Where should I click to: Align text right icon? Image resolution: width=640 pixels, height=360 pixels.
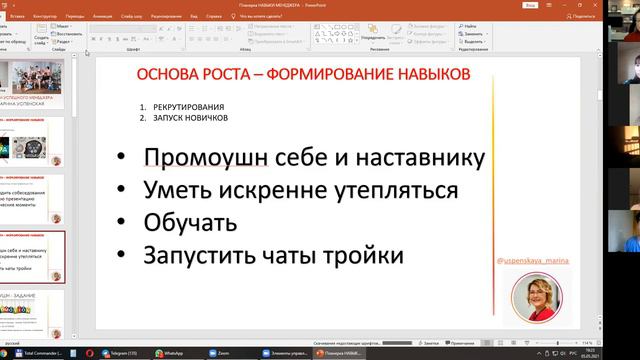208,39
